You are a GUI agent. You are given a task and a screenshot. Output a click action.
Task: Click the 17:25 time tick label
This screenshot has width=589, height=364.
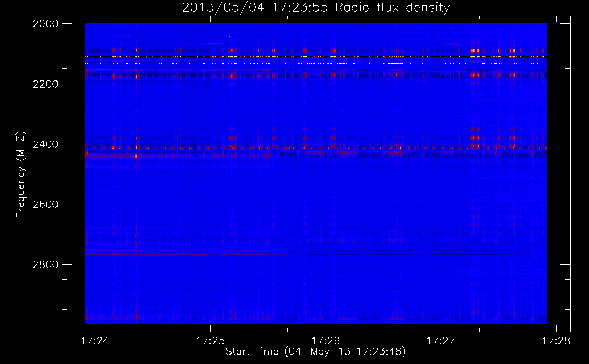click(210, 341)
